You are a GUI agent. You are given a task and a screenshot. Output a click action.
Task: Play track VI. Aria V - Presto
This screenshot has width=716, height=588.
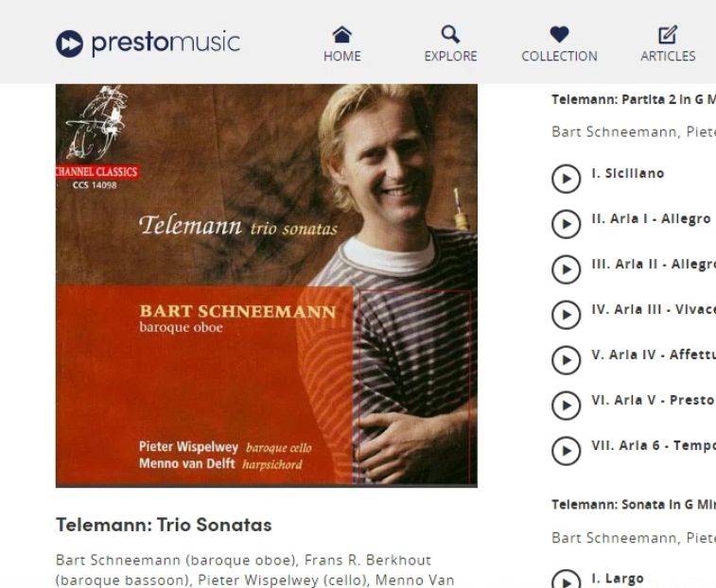[567, 405]
